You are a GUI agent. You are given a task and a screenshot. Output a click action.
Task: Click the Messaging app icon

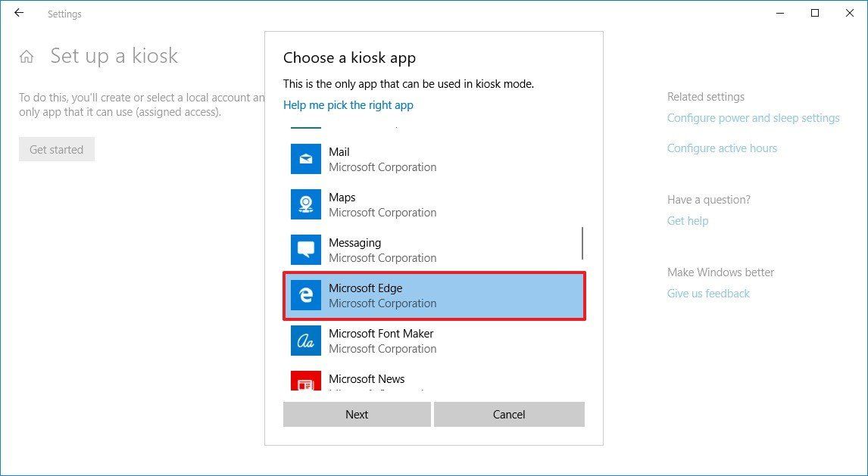306,250
